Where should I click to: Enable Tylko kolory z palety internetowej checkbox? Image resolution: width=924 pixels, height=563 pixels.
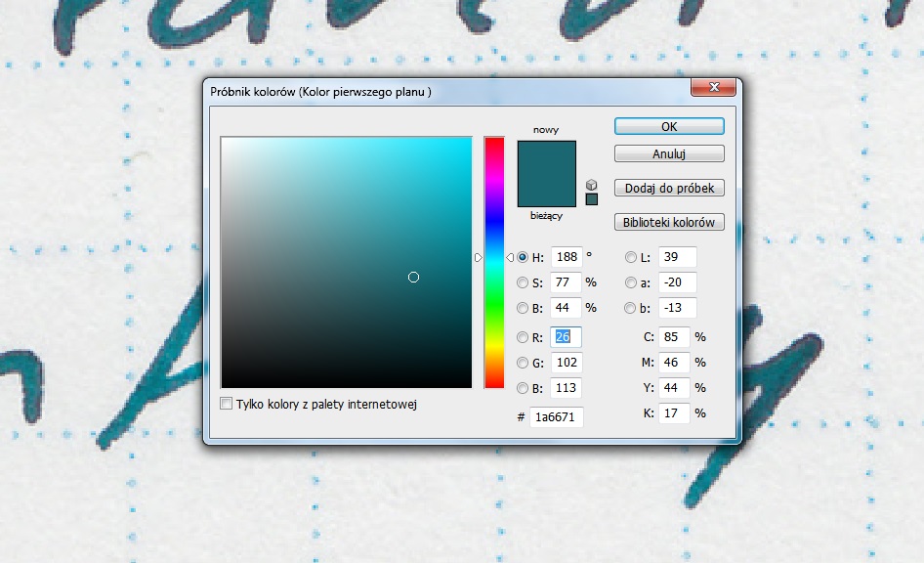pos(227,404)
